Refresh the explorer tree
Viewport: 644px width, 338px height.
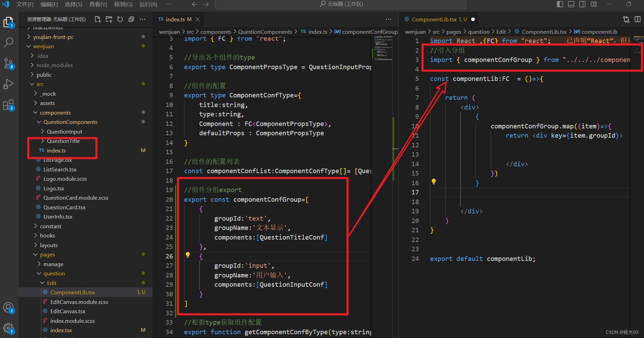point(120,19)
